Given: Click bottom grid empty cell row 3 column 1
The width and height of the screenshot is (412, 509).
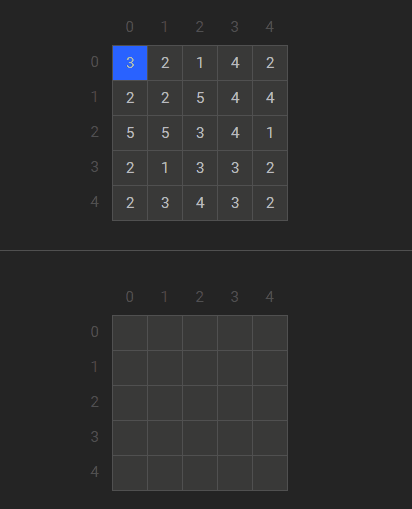Looking at the screenshot, I should click(x=165, y=438).
